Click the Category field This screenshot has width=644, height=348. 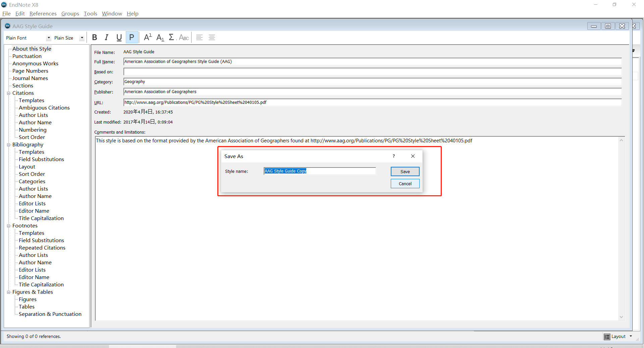(372, 82)
